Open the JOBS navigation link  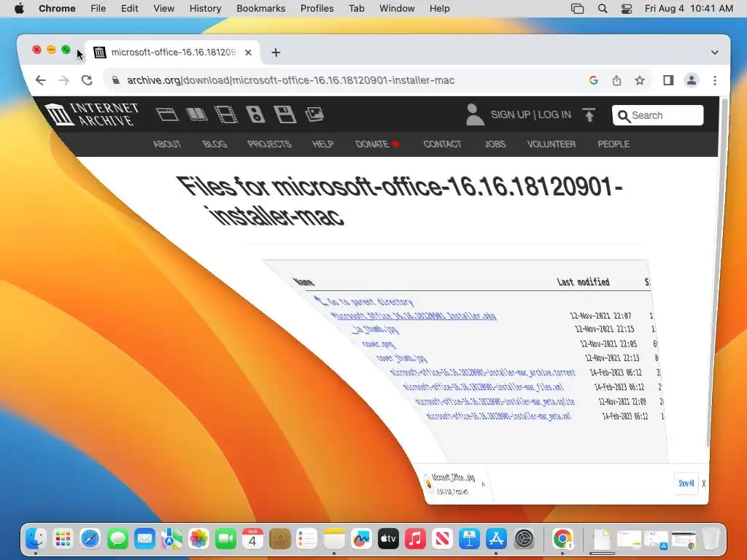coord(495,144)
